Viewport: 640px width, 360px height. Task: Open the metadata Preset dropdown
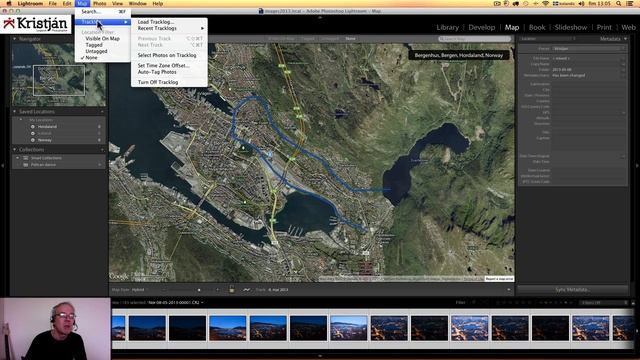588,49
